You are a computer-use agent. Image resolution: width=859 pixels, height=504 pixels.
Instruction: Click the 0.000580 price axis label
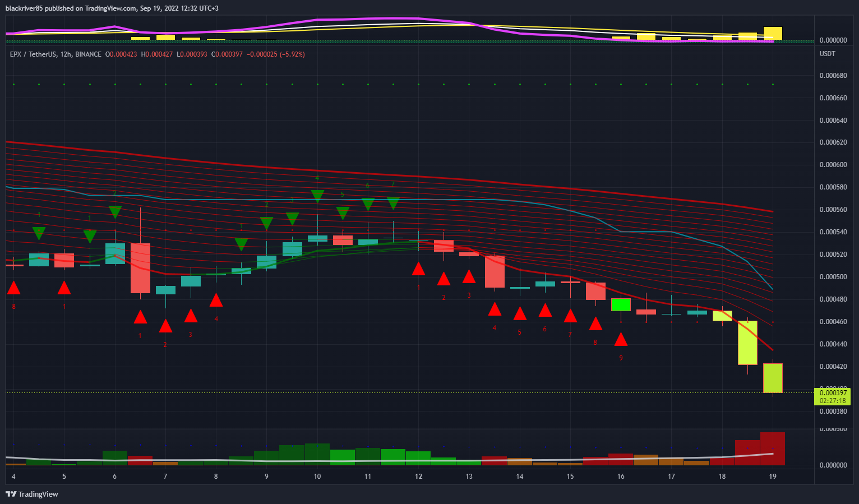click(x=833, y=187)
